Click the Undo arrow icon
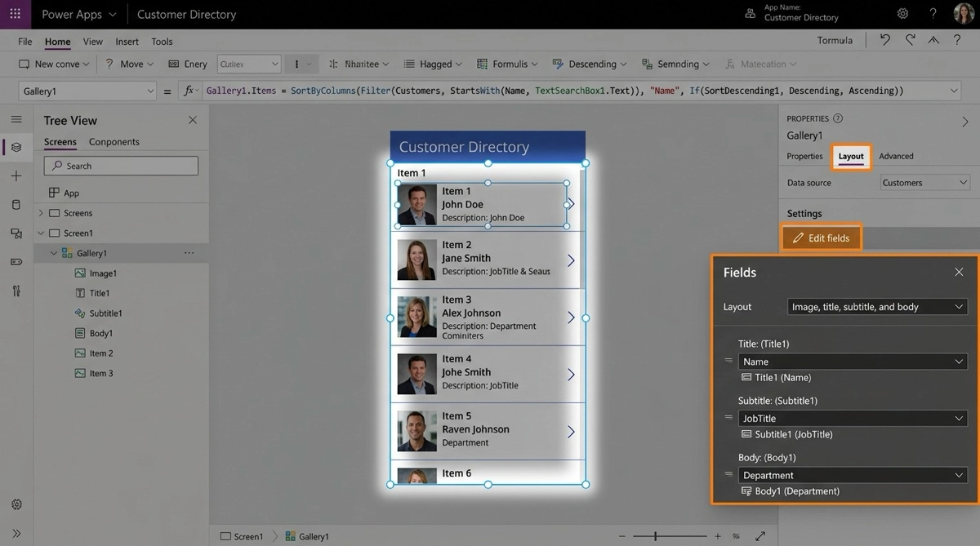The image size is (980, 546). [x=884, y=40]
